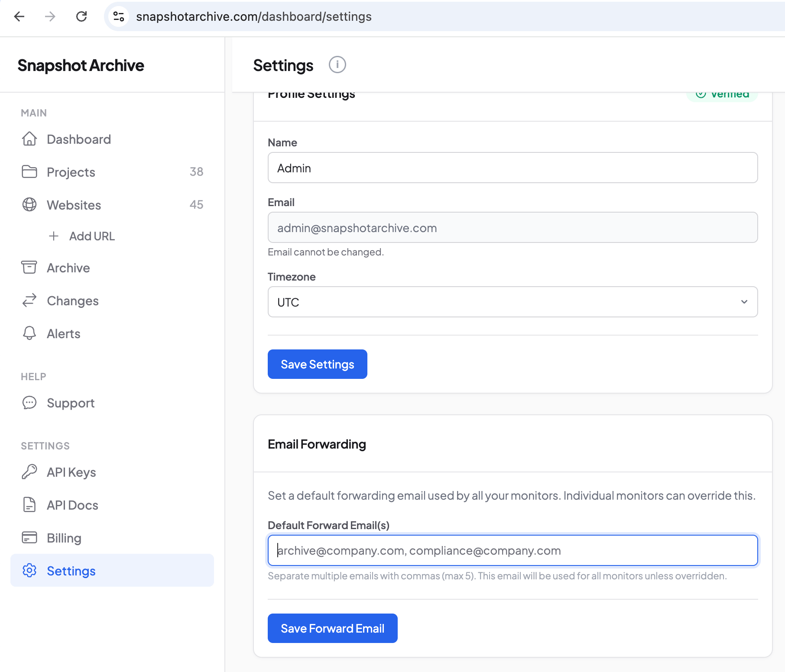Screen dimensions: 785x672
Task: Open Dashboard from sidebar menu
Action: 112,139
